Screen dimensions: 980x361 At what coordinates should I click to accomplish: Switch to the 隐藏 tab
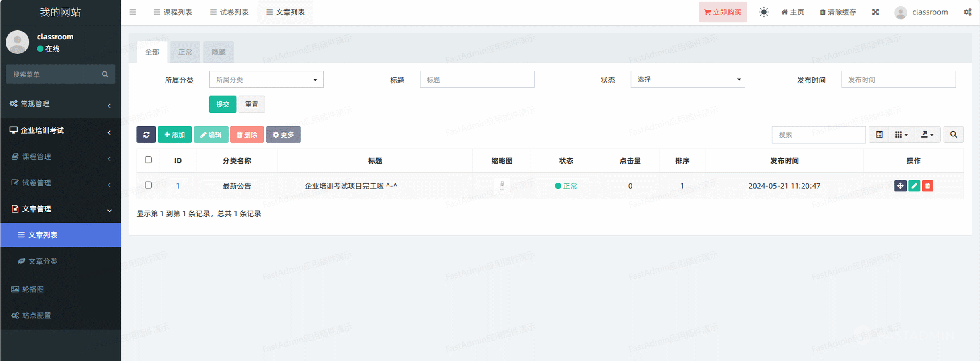tap(219, 52)
